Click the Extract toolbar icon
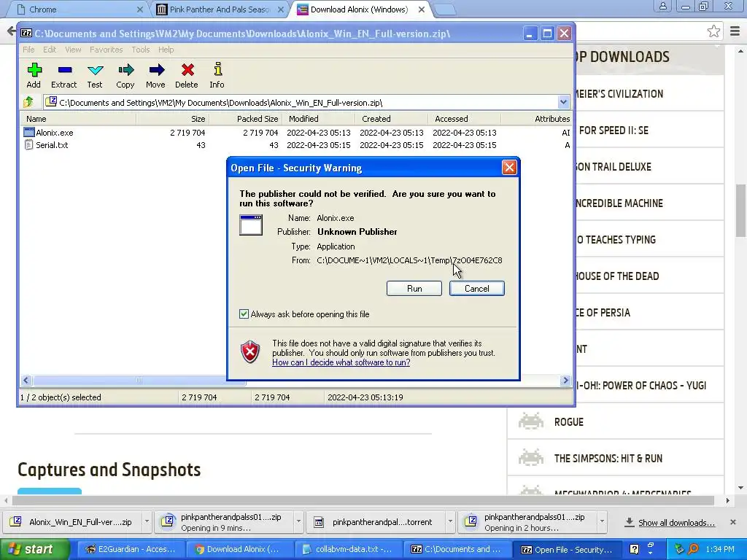The width and height of the screenshot is (747, 560). 64,71
